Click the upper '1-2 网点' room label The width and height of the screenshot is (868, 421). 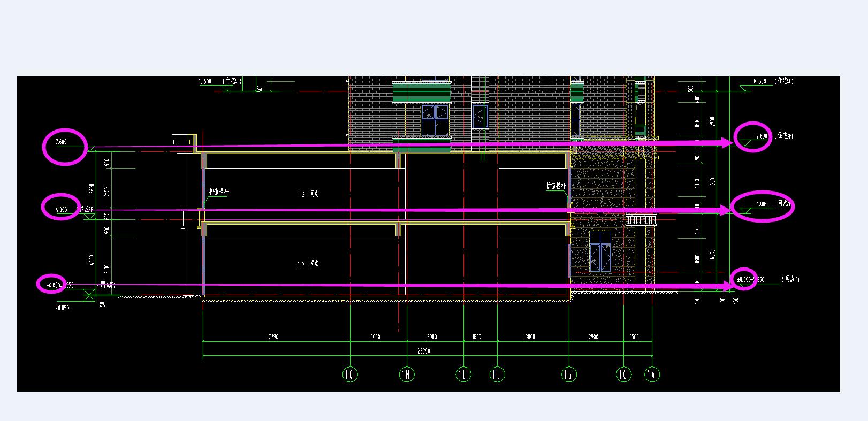point(308,194)
